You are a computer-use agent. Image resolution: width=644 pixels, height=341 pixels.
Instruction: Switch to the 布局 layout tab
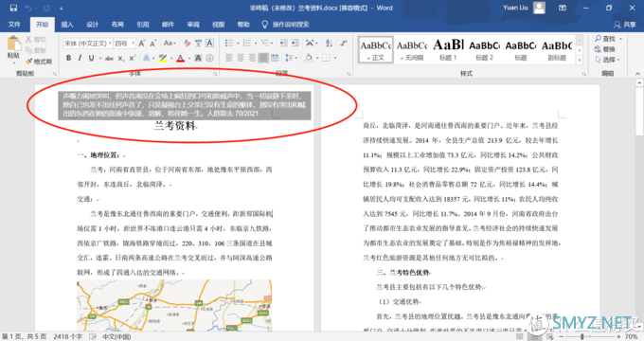point(117,25)
